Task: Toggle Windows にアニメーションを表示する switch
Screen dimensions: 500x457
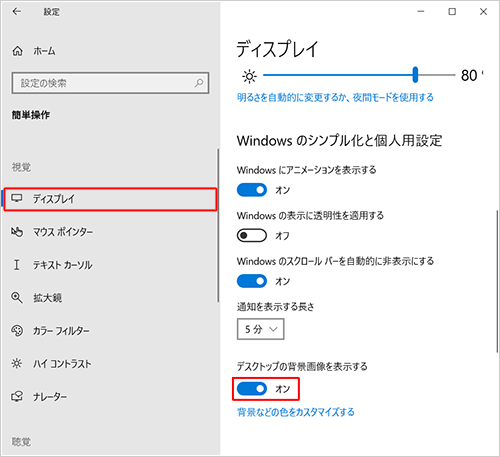Action: tap(252, 190)
